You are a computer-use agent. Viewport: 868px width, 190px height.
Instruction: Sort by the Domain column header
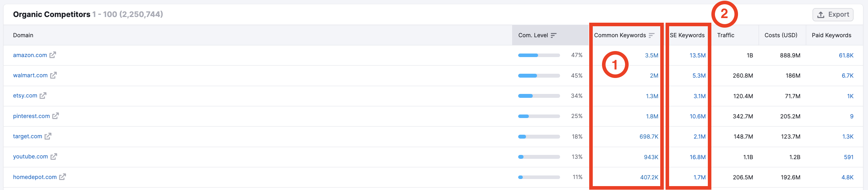click(23, 35)
